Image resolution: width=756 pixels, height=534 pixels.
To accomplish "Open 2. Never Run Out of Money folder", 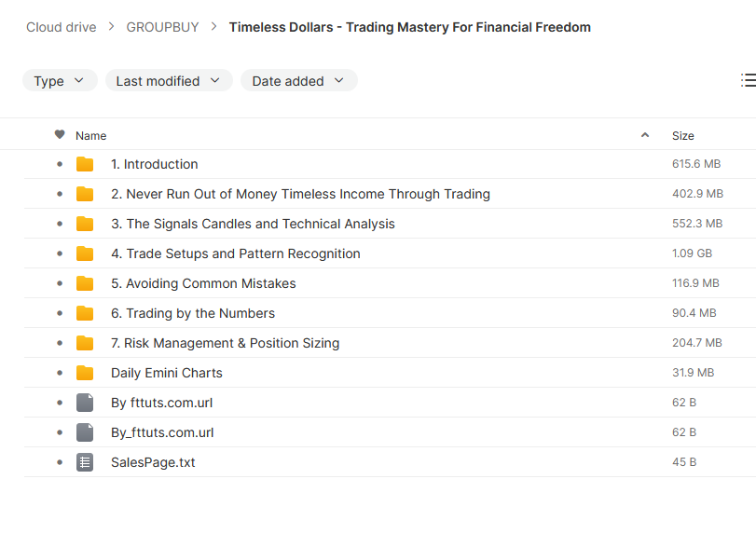I will click(300, 194).
